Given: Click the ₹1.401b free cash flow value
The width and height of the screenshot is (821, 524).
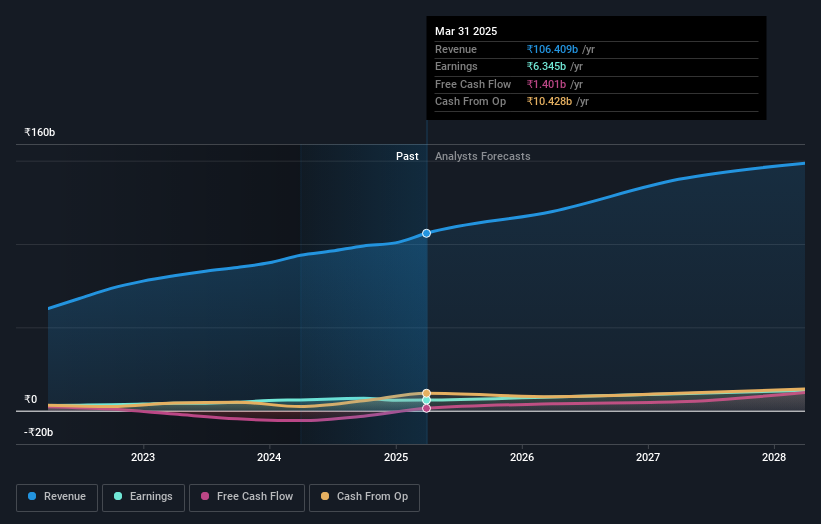Looking at the screenshot, I should (x=546, y=84).
